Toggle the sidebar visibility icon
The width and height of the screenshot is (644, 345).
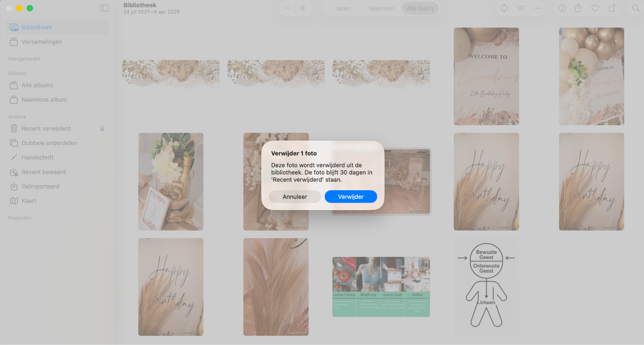(104, 8)
